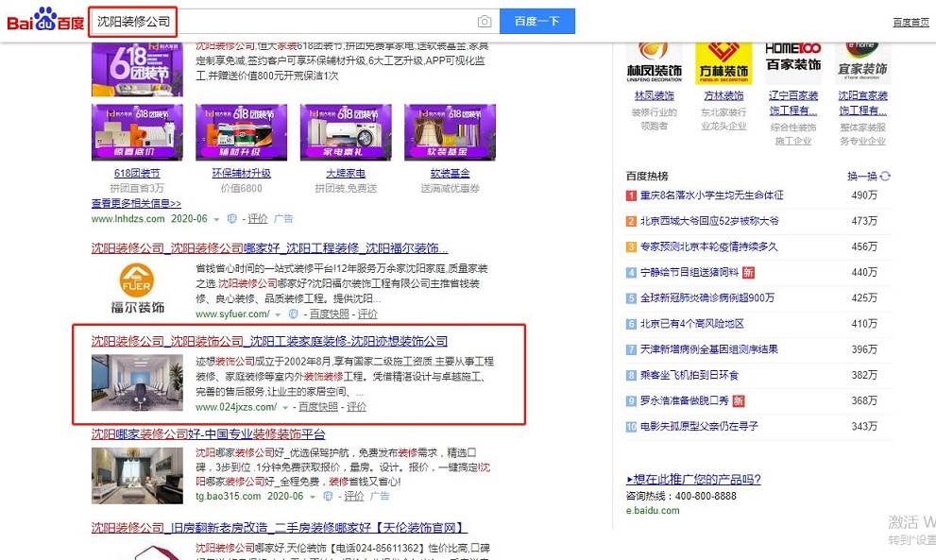Open the 百度首页 link
Image resolution: width=936 pixels, height=560 pixels.
pyautogui.click(x=910, y=22)
